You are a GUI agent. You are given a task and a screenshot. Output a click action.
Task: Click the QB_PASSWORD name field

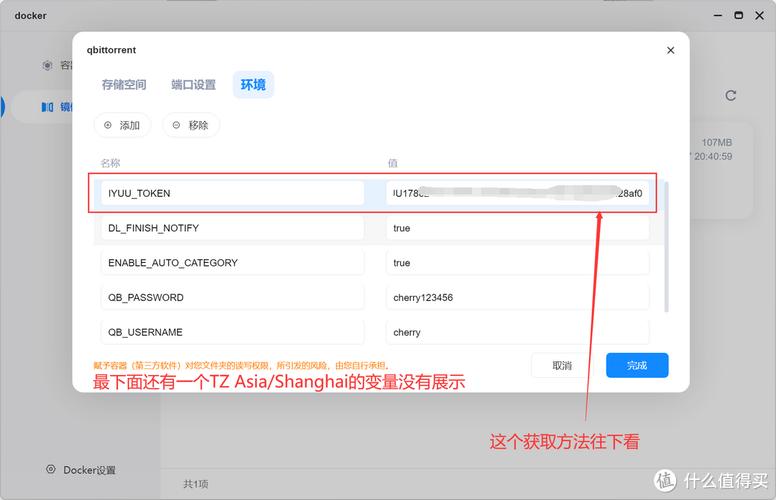[x=232, y=297]
